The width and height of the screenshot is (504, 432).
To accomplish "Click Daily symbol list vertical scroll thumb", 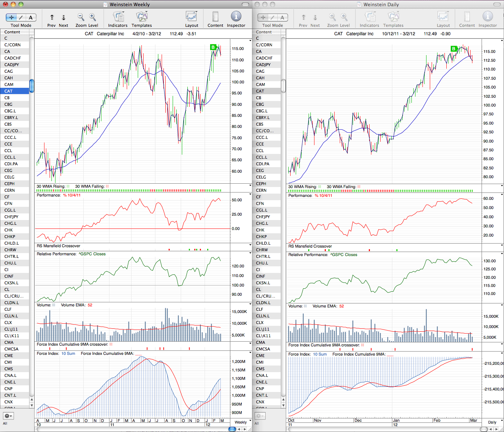I will click(283, 86).
